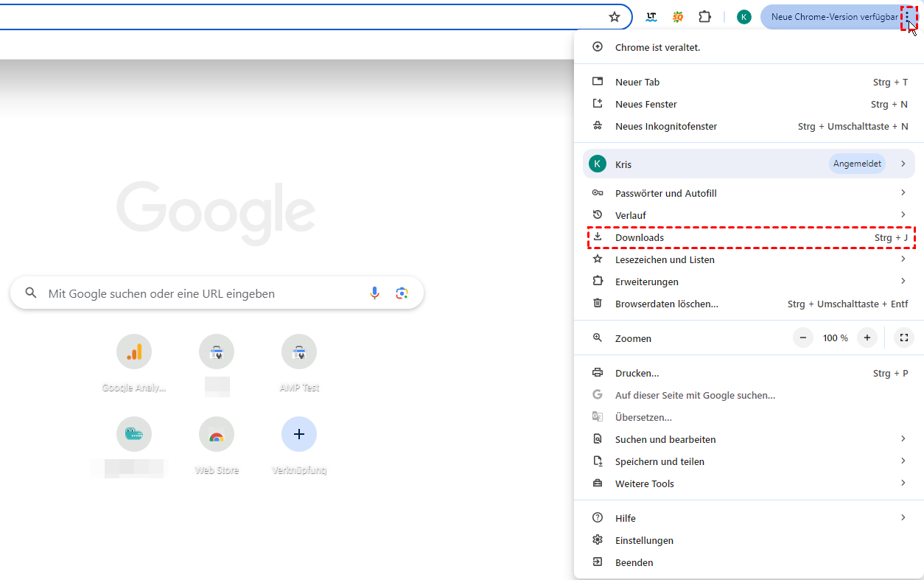Expand Weitere Tools submenu
This screenshot has width=924, height=580.
pos(749,483)
